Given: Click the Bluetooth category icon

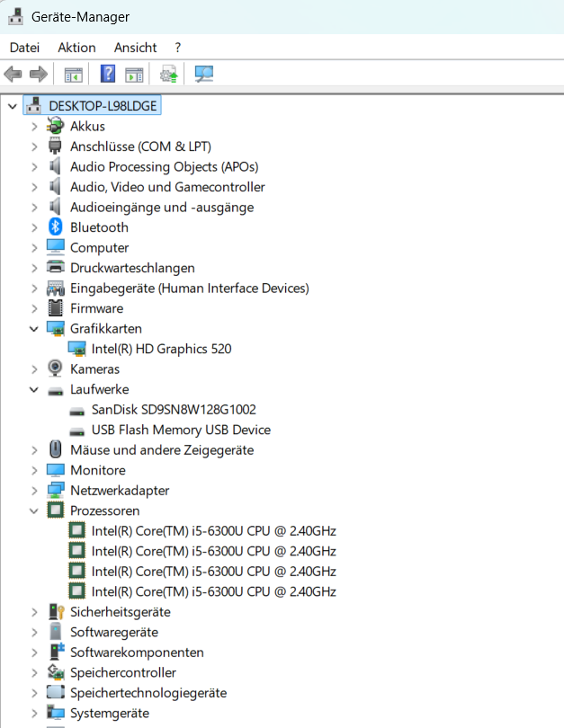Looking at the screenshot, I should tap(55, 227).
